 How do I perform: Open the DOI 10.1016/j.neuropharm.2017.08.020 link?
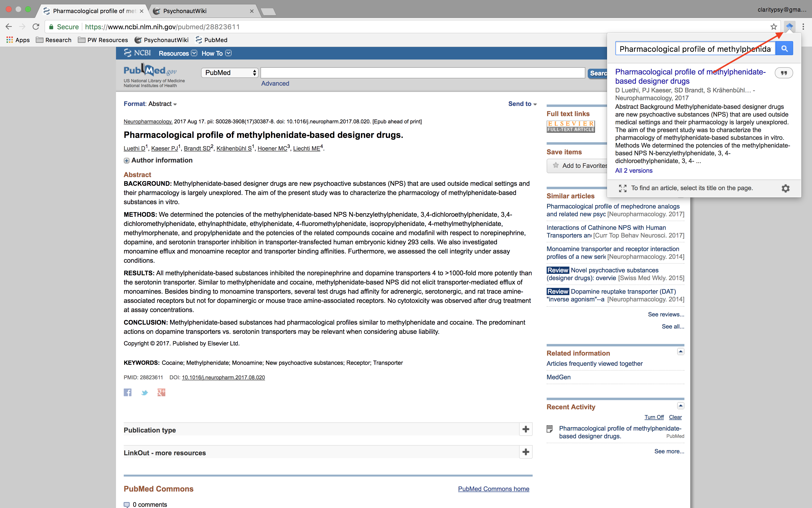[223, 377]
